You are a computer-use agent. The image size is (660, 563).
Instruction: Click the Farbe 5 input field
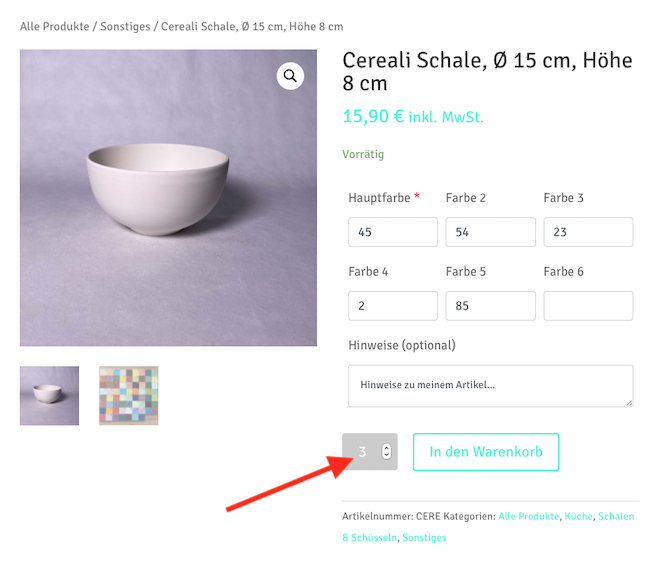[490, 306]
